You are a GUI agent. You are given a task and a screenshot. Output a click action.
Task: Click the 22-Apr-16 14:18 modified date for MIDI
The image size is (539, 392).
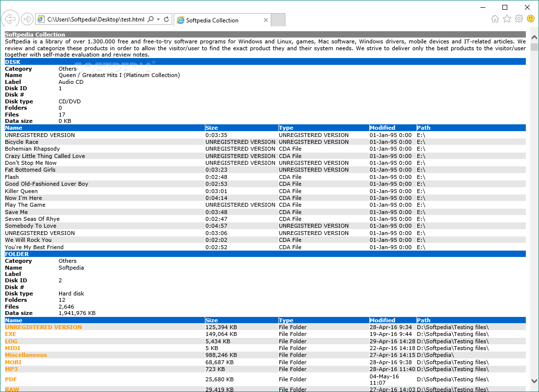point(392,348)
